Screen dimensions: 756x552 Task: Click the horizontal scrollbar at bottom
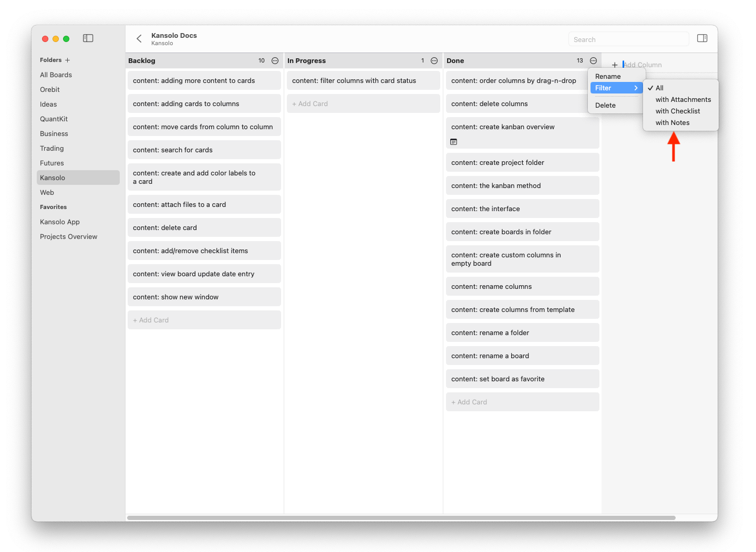[x=401, y=518]
